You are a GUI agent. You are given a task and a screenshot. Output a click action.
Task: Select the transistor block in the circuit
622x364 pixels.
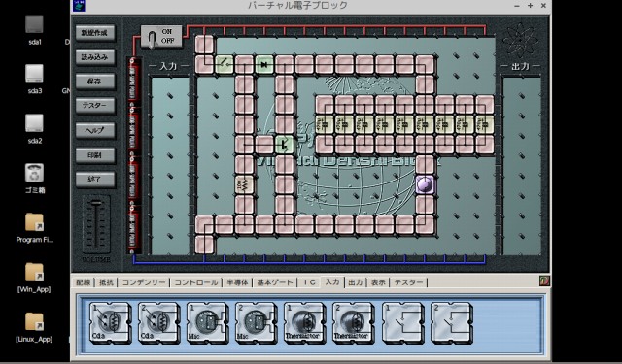click(285, 145)
